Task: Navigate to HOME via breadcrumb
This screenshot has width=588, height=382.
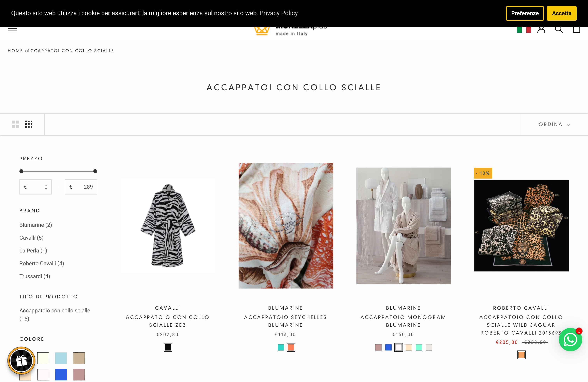Action: tap(15, 50)
